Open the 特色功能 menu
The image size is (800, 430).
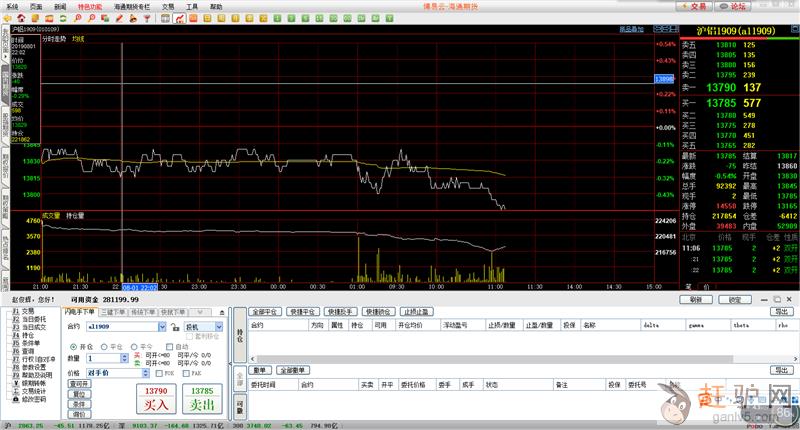click(89, 6)
